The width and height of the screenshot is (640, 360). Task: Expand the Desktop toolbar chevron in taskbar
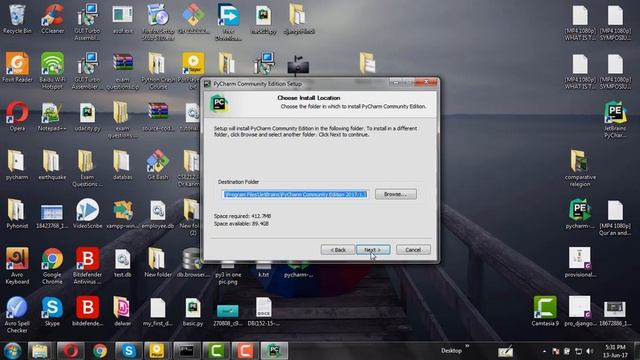467,347
